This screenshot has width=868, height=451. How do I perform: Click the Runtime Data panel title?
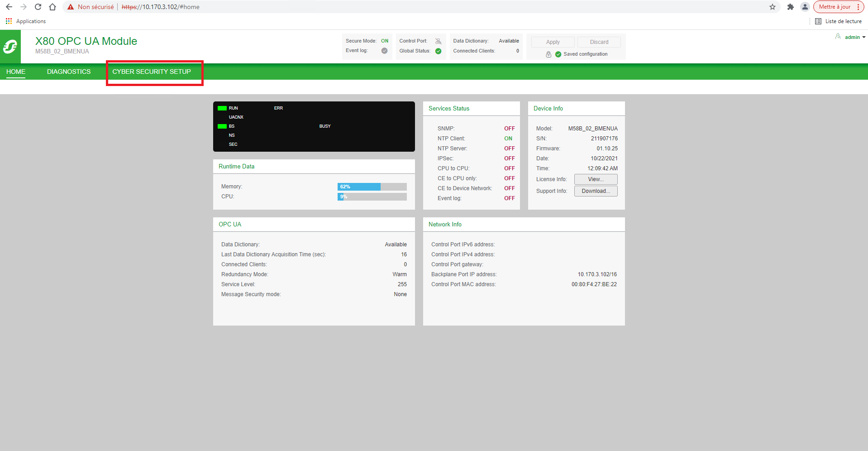click(236, 166)
